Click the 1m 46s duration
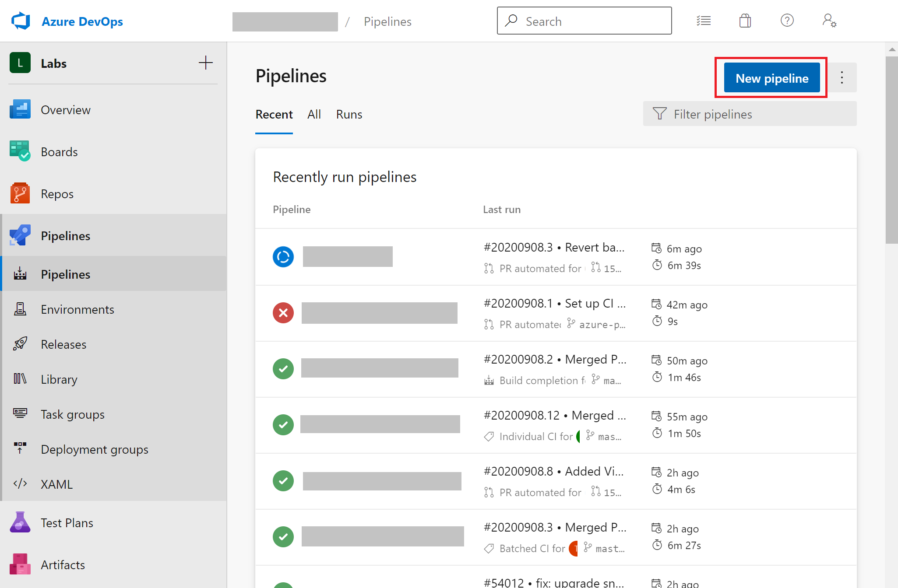The height and width of the screenshot is (588, 898). [x=684, y=378]
